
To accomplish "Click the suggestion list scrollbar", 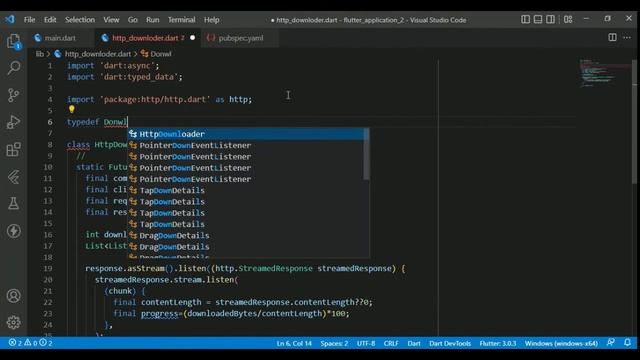I will click(x=367, y=154).
